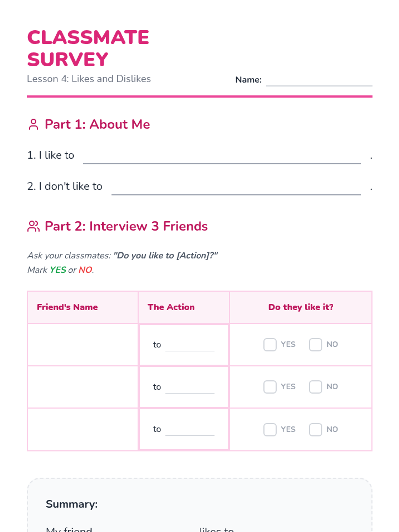Check NO for the third friend
The width and height of the screenshot is (399, 532).
pos(315,429)
